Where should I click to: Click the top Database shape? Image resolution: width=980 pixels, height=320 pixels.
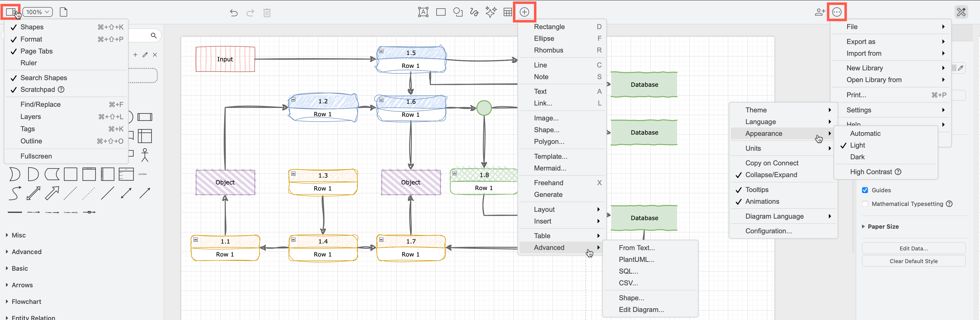(x=644, y=85)
